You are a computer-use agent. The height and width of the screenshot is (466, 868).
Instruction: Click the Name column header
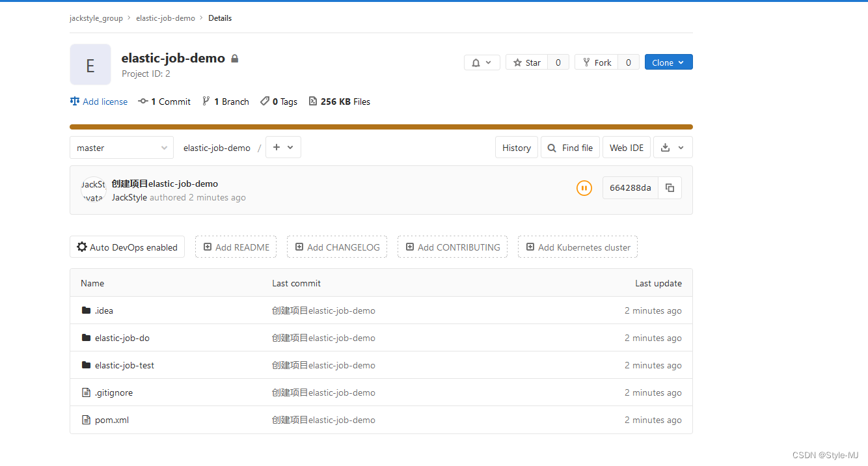tap(92, 283)
